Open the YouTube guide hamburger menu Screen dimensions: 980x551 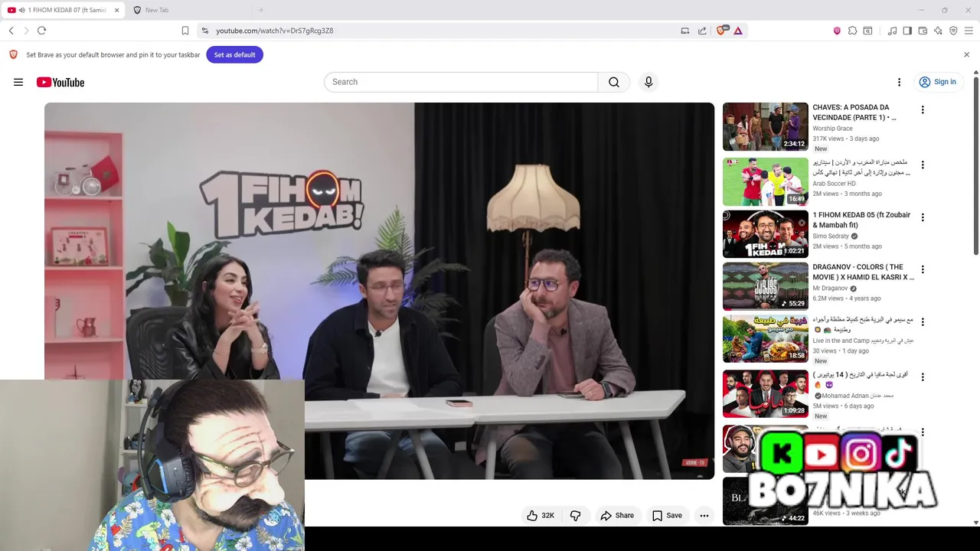coord(18,82)
